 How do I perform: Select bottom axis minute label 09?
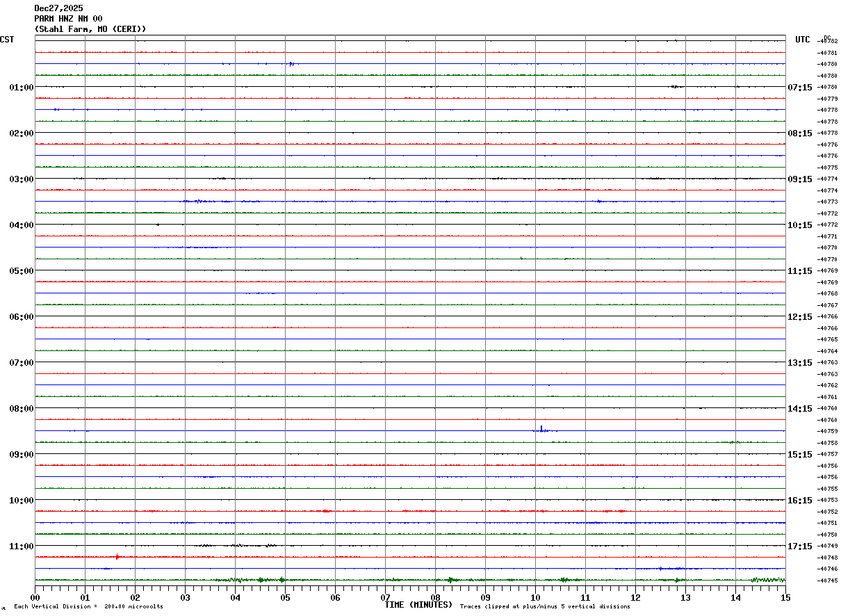[485, 597]
